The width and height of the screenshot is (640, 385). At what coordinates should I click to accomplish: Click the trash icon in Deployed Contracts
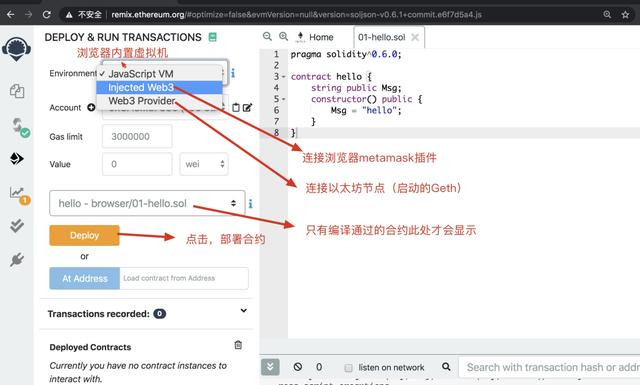238,345
